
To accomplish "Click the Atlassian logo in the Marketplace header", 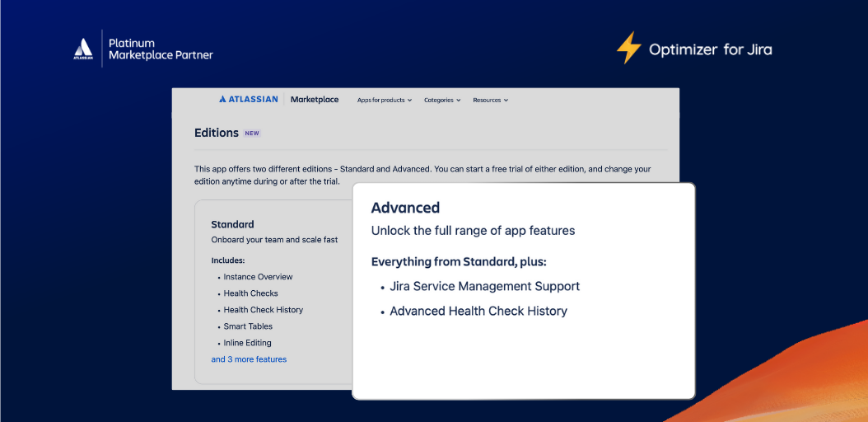I will point(249,100).
